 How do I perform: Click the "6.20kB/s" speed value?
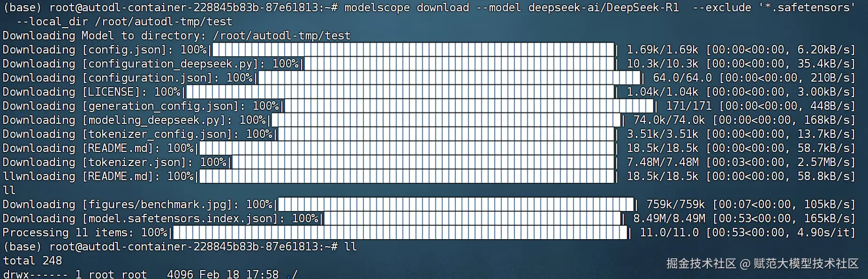pyautogui.click(x=823, y=50)
